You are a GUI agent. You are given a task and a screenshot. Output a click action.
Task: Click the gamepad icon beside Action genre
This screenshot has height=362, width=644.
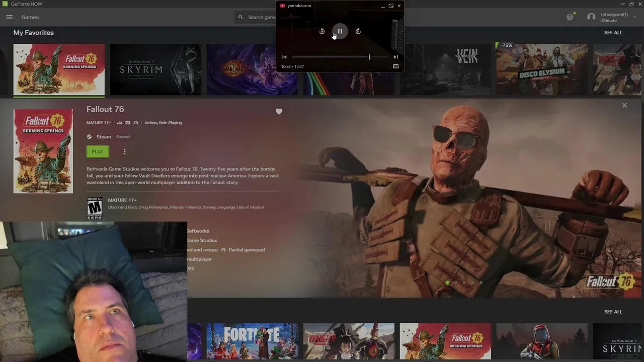(x=135, y=123)
